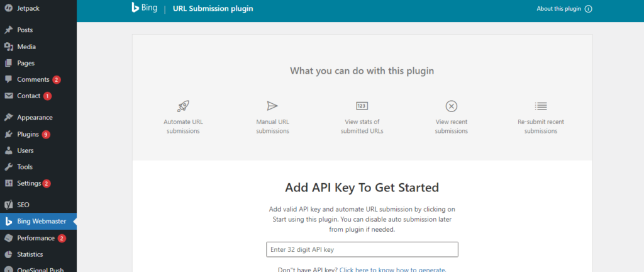The width and height of the screenshot is (644, 272).
Task: Open the Posts menu
Action: (25, 30)
